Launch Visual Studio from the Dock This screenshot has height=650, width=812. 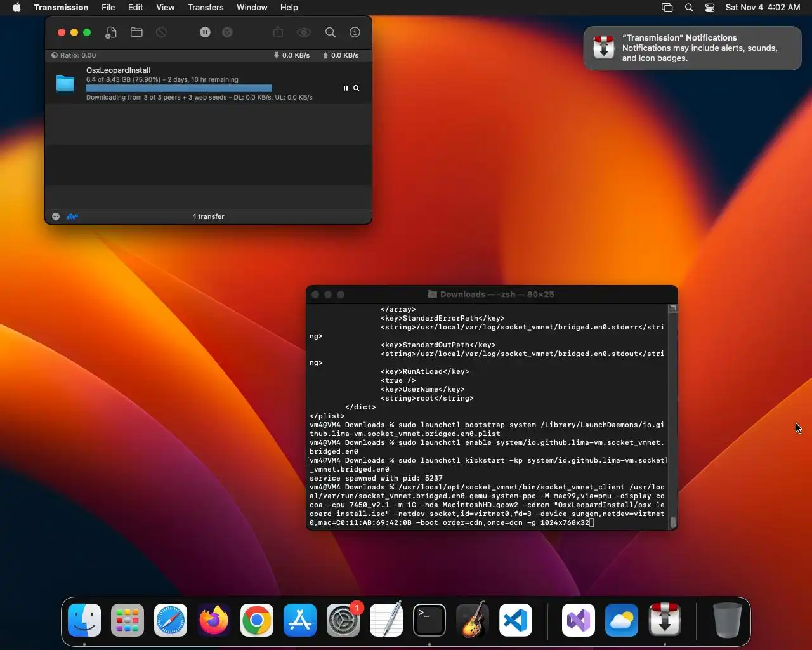tap(579, 620)
